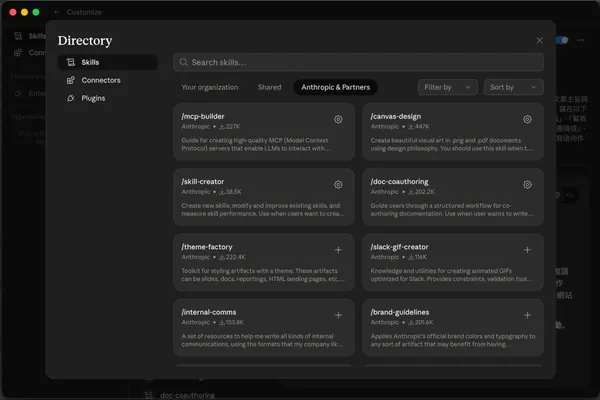This screenshot has height=400, width=600.
Task: Click the Directory dialog heading
Action: (x=85, y=41)
